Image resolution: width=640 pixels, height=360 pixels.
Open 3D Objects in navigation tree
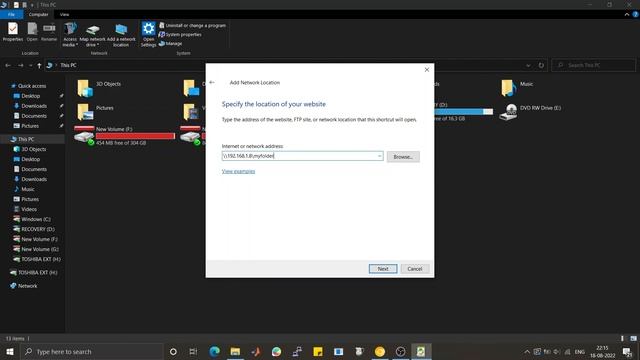[33, 149]
